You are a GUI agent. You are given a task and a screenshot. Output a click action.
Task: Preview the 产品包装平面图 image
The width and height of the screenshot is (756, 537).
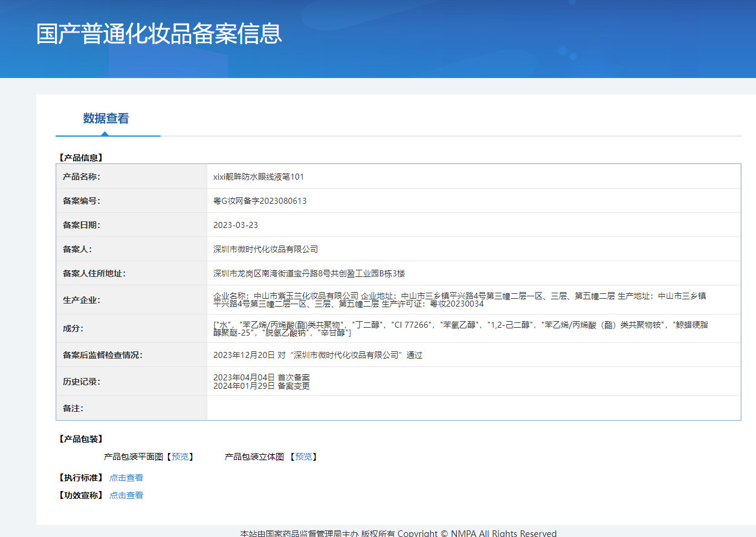[180, 457]
